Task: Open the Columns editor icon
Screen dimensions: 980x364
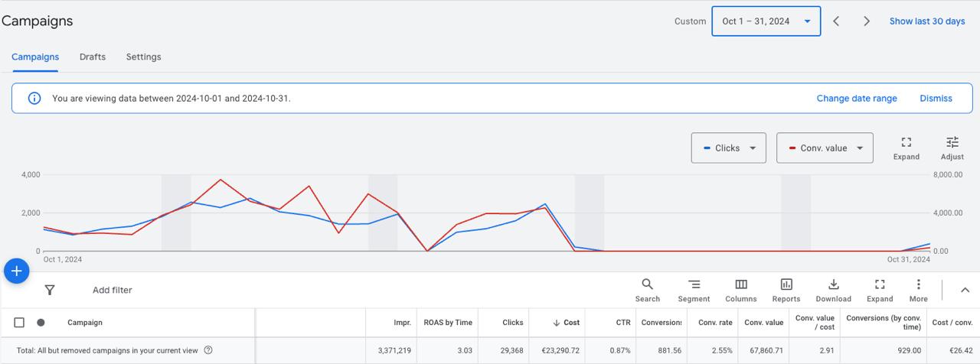Action: point(740,290)
